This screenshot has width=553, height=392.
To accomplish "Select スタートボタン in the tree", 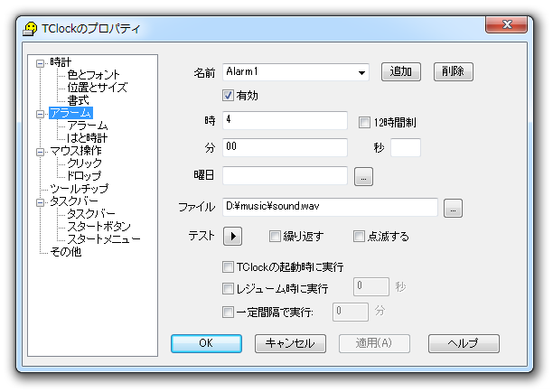I will (98, 227).
